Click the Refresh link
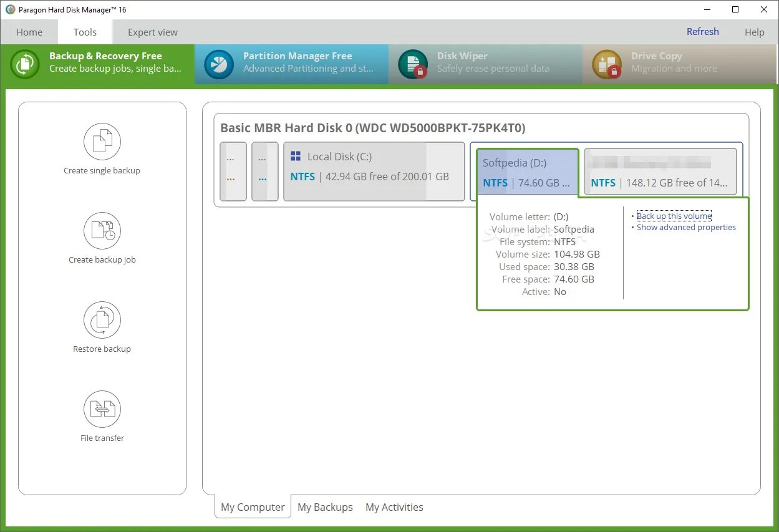The width and height of the screenshot is (779, 532). [703, 32]
